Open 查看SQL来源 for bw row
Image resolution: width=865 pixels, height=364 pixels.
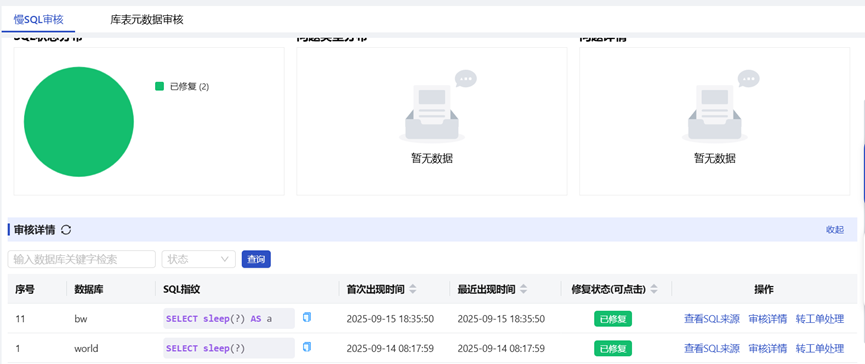pos(712,319)
